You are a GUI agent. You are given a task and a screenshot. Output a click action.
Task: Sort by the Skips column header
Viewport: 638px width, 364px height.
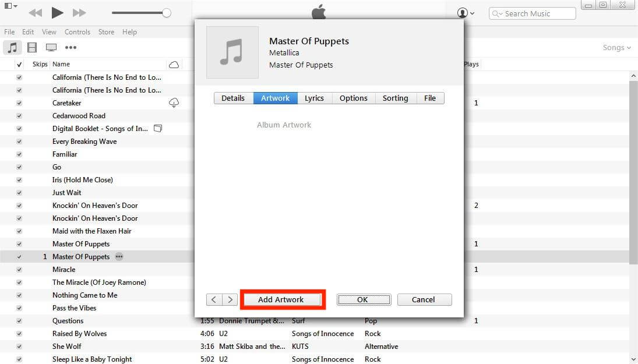[40, 64]
